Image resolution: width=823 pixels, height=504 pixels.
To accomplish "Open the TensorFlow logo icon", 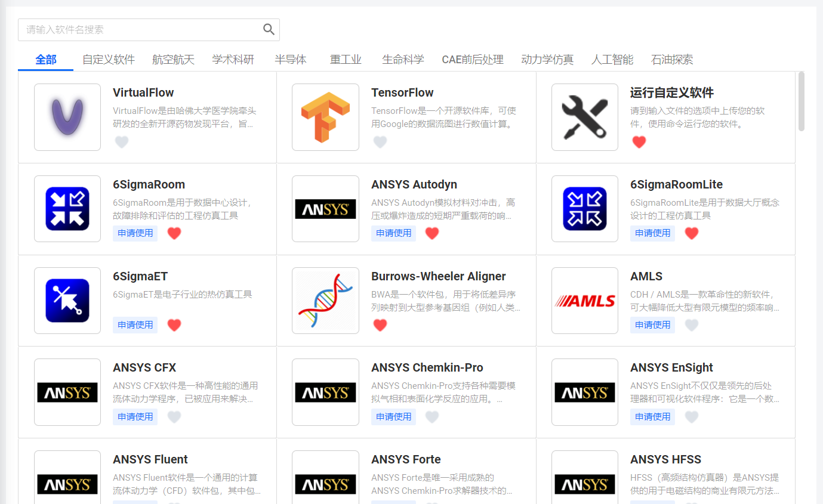I will click(325, 117).
